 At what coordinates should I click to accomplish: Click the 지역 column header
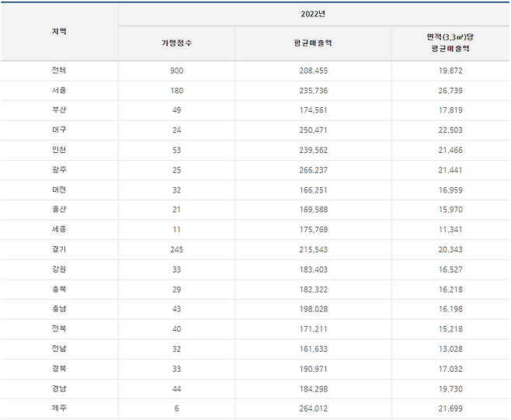(x=59, y=31)
